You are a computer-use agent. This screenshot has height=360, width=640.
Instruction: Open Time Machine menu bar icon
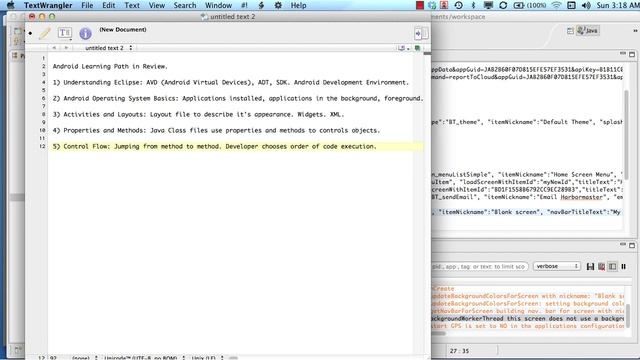pyautogui.click(x=458, y=5)
